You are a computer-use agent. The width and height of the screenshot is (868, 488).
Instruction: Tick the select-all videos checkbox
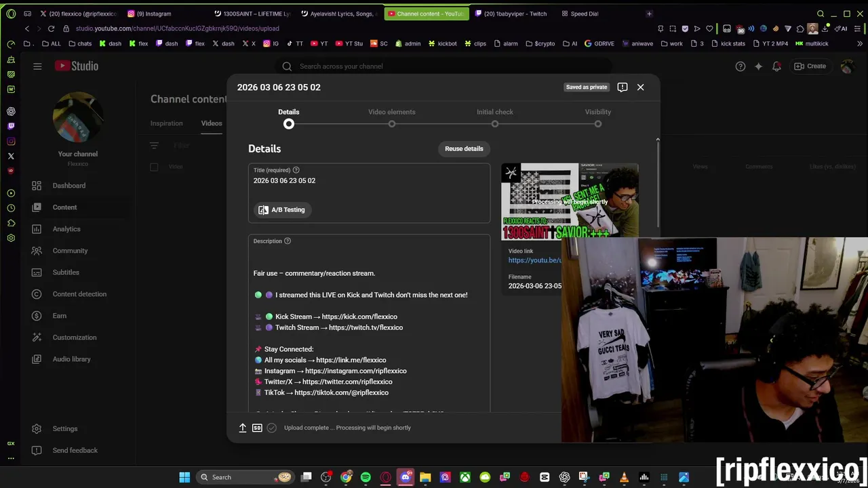[x=154, y=167]
